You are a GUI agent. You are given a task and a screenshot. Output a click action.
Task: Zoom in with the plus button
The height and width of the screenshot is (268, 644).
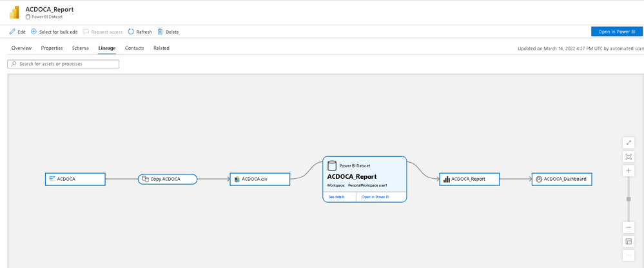coord(629,170)
